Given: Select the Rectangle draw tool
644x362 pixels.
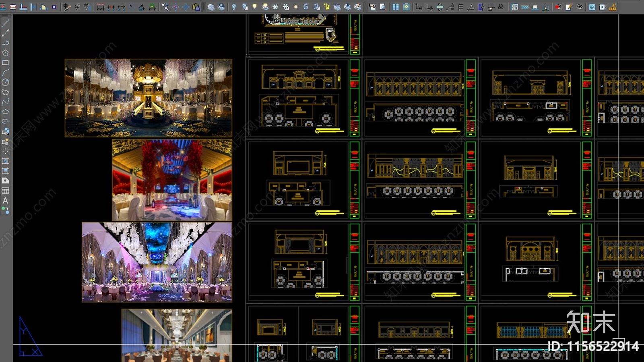Looking at the screenshot, I should [5, 63].
